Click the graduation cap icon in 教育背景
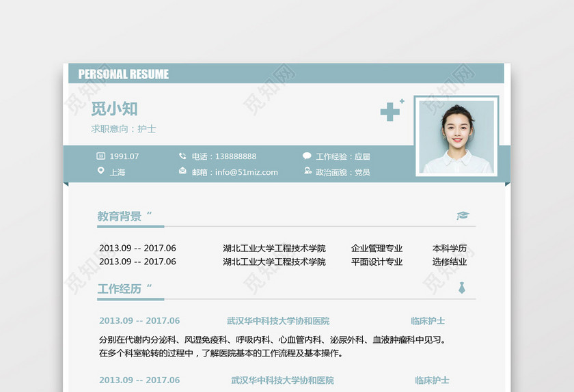Viewport: 574px width, 392px height. (x=463, y=215)
